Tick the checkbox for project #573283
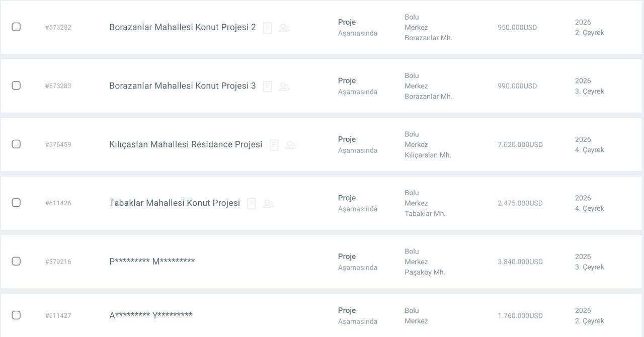The height and width of the screenshot is (337, 644). tap(16, 86)
